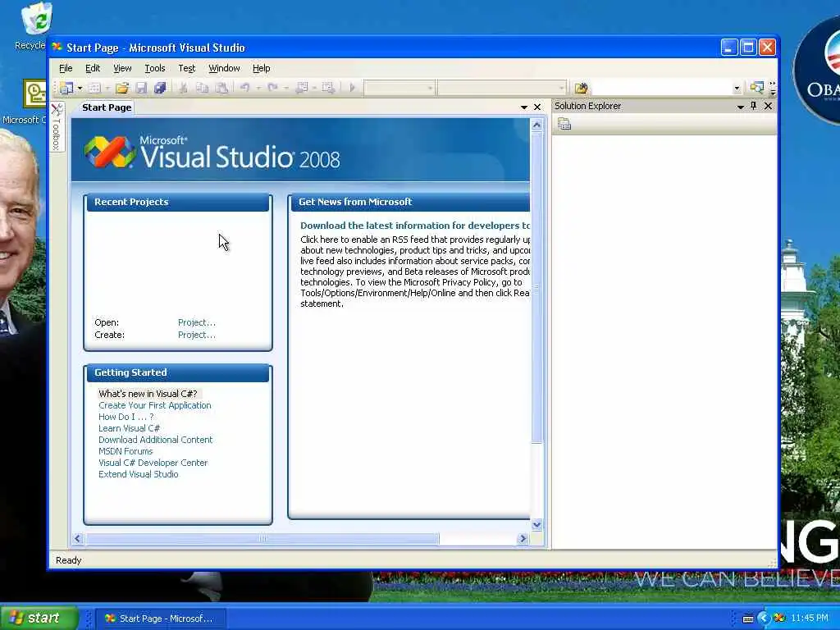Click the Create Project... link
The image size is (840, 630).
pos(197,335)
